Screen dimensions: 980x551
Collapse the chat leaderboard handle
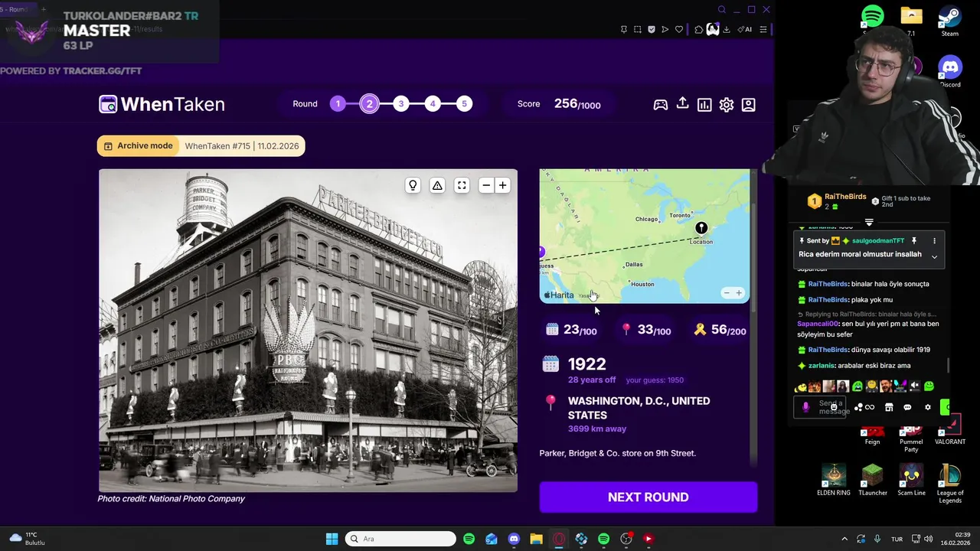click(869, 223)
